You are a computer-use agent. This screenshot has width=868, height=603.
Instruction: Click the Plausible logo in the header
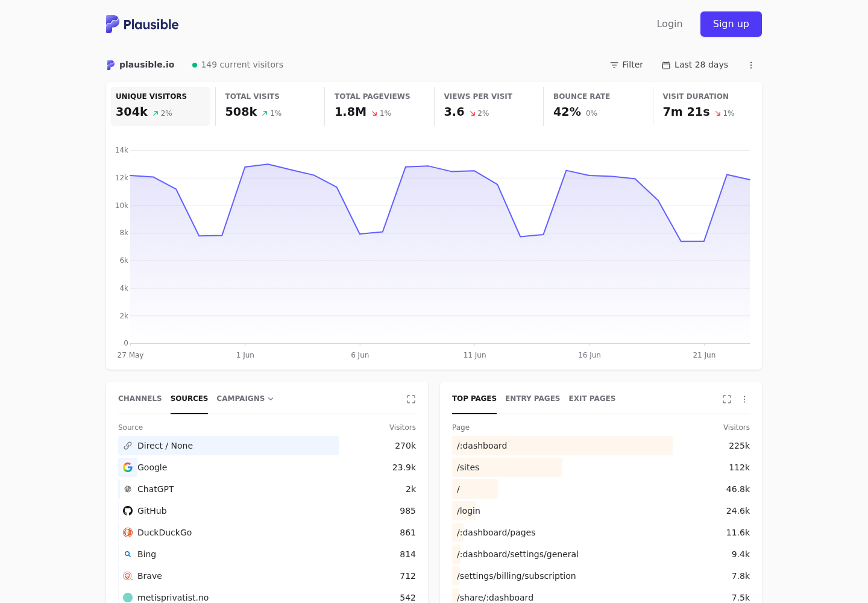[142, 24]
